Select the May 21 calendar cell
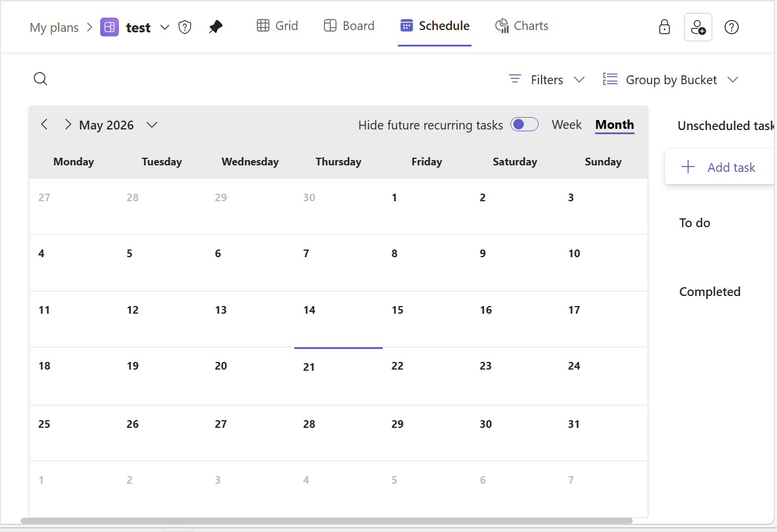This screenshot has height=532, width=777. point(338,376)
